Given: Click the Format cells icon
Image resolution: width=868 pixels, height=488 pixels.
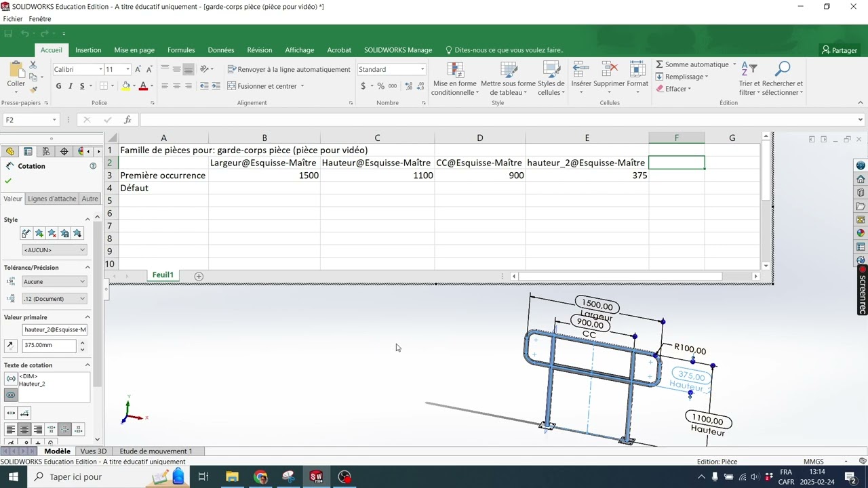Looking at the screenshot, I should (x=637, y=70).
